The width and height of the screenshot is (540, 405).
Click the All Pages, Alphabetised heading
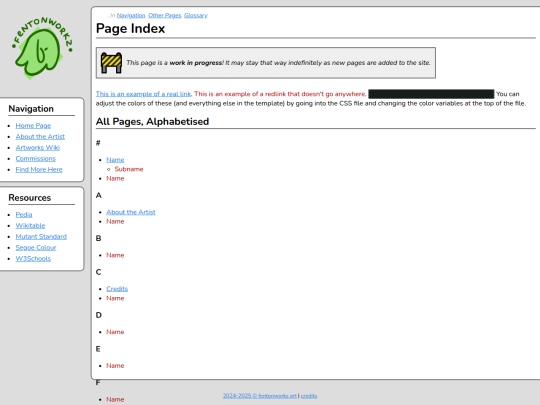click(x=152, y=122)
